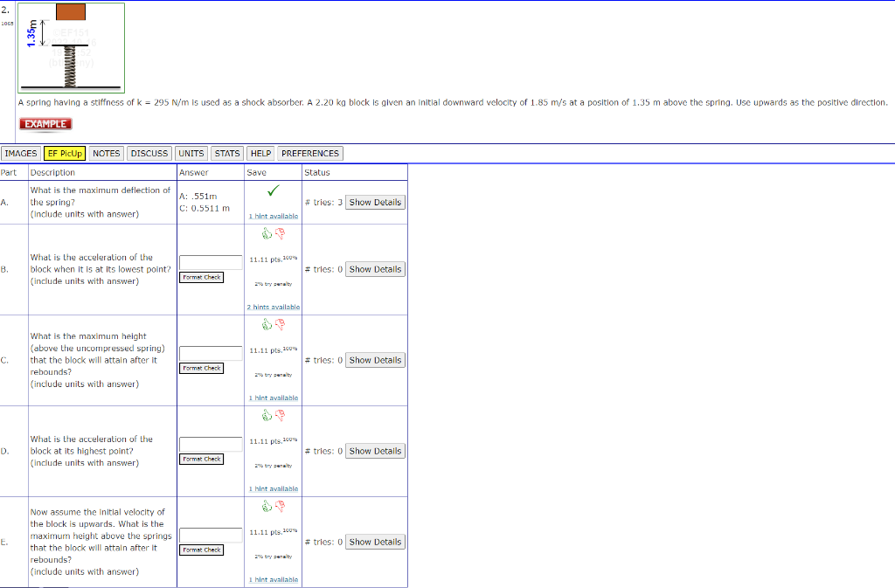
Task: Click Format Check for part B
Action: click(x=202, y=277)
